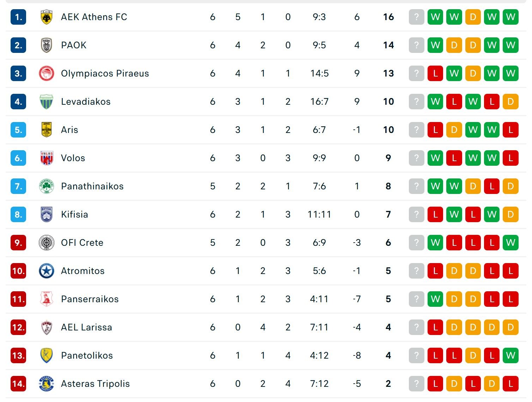
Task: Click the Levadiakos green striped badge
Action: (x=46, y=102)
